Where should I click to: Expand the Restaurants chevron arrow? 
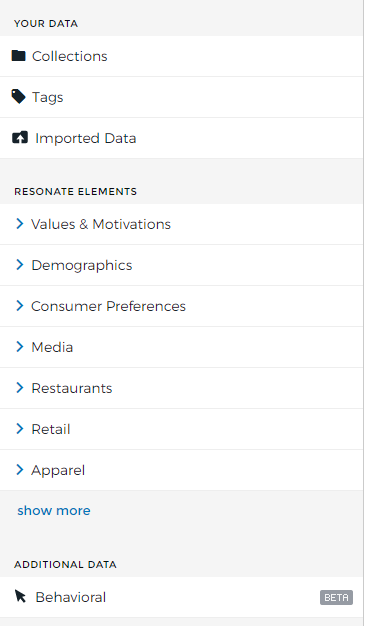point(20,388)
